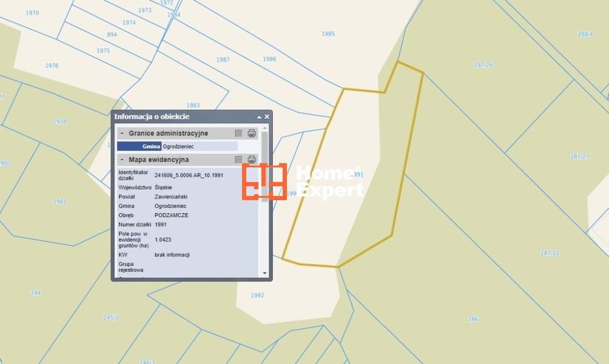The width and height of the screenshot is (609, 364).
Task: Select parcel 1985 on the map
Action: coord(328,34)
